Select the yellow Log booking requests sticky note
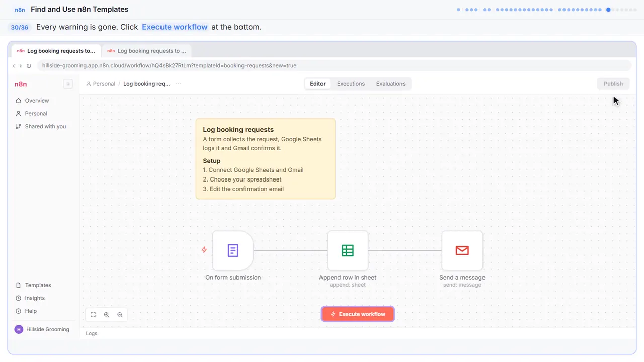The image size is (644, 362). tap(266, 159)
